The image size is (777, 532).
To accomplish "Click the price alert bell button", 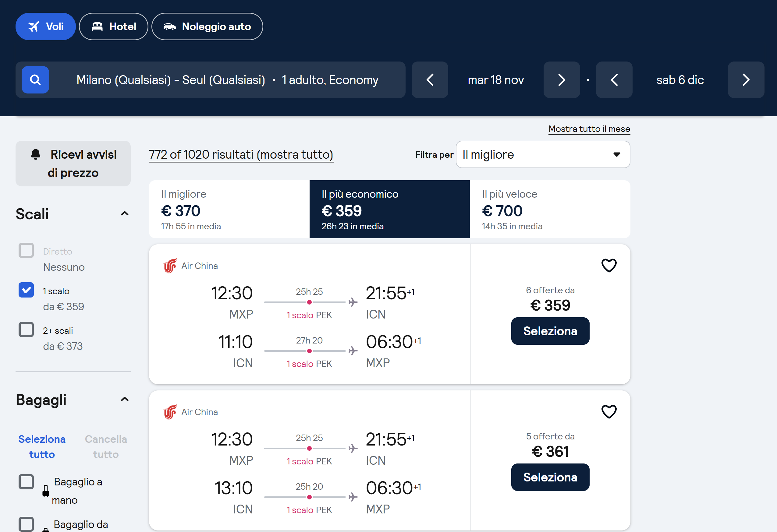I will [73, 164].
